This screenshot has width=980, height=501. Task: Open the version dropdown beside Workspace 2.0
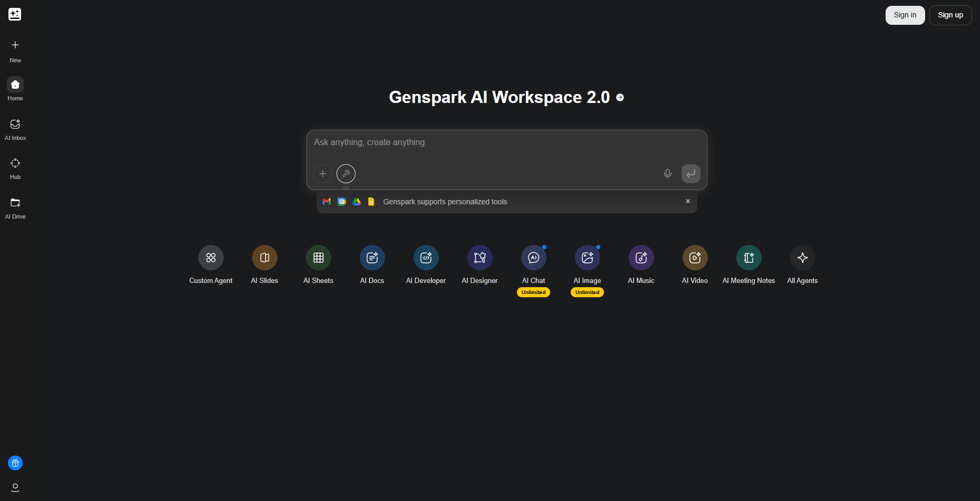click(x=620, y=98)
